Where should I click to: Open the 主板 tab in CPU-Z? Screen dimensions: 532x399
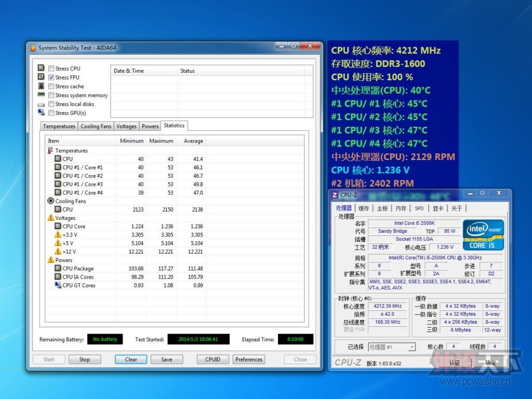coord(382,208)
